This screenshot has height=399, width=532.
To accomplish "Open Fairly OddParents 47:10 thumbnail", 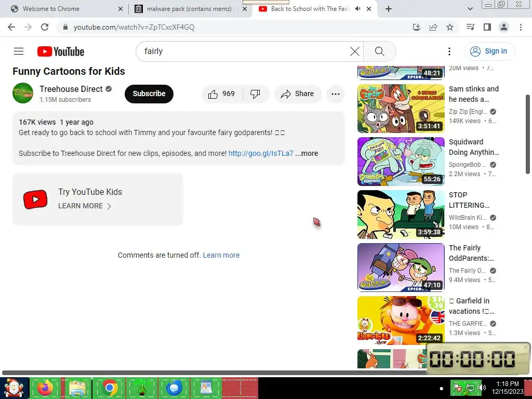I will pyautogui.click(x=401, y=268).
